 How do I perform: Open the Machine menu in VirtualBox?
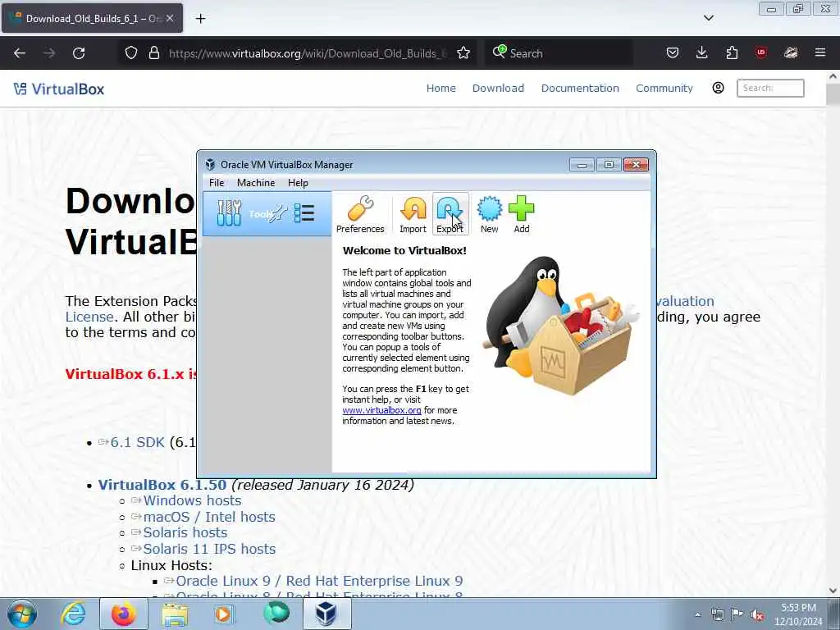click(256, 183)
